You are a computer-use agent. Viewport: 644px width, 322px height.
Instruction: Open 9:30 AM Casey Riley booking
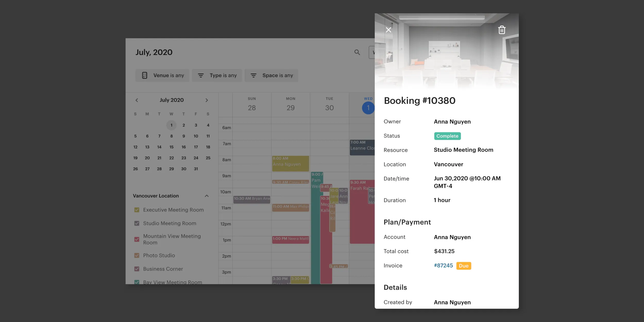291,182
